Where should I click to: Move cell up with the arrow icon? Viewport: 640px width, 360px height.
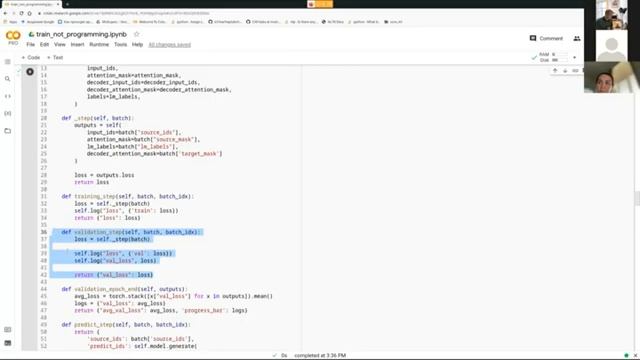click(x=555, y=71)
